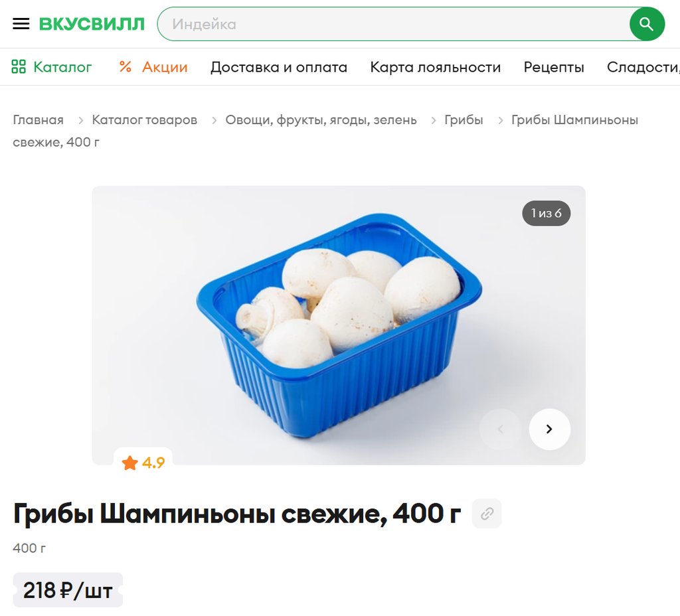Click the search field with Индейка placeholder
This screenshot has width=680, height=616.
pos(394,24)
